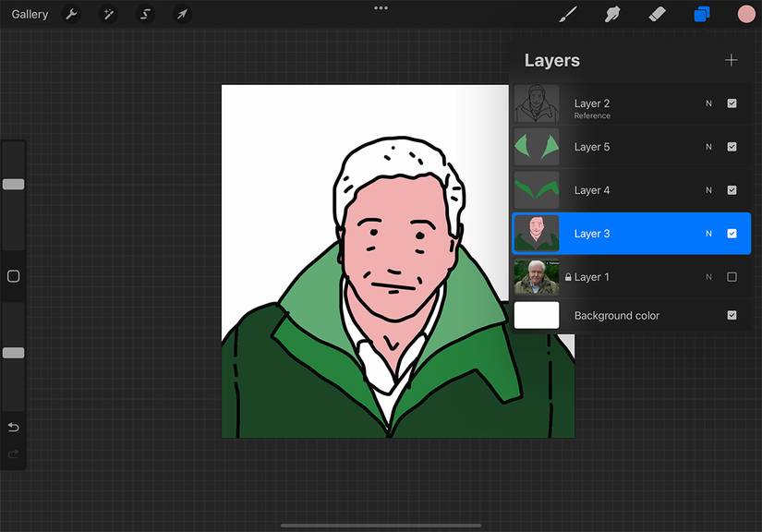
Task: Open the active color swatch
Action: [745, 14]
